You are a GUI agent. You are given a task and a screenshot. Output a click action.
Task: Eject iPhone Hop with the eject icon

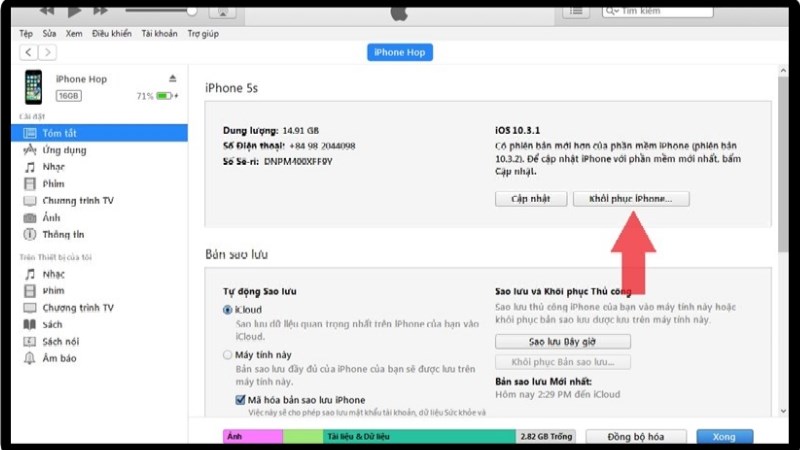coord(172,79)
